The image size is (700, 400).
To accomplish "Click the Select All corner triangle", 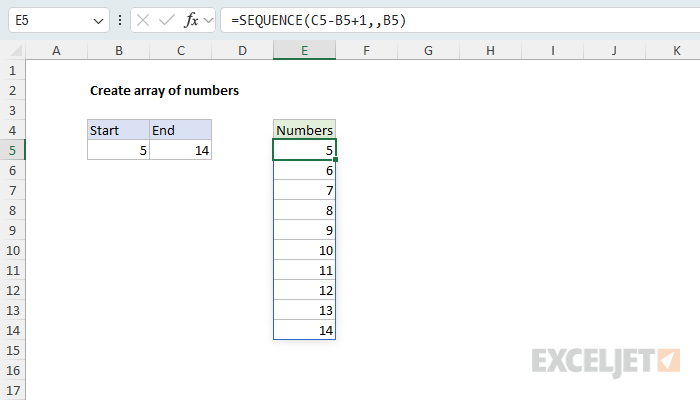I will [x=17, y=50].
